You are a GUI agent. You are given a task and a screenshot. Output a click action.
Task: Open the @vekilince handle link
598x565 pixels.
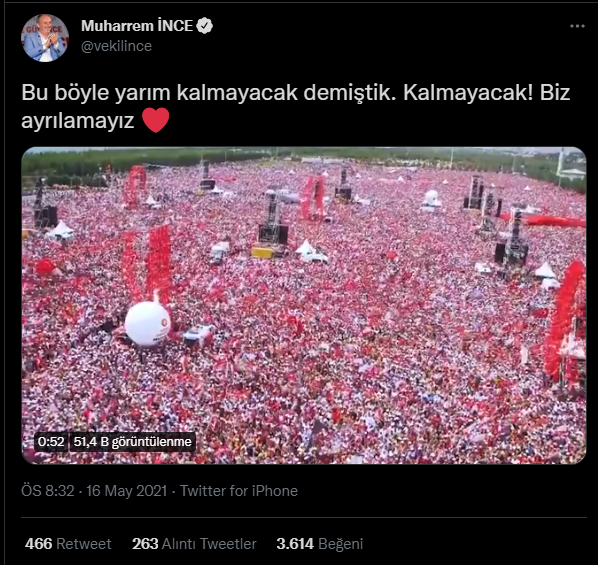116,46
